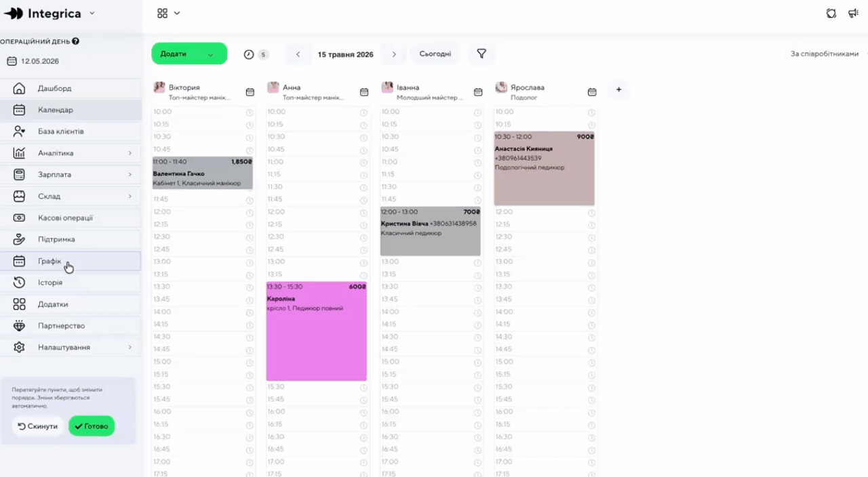Open the apps grid dropdown in header

tap(168, 13)
